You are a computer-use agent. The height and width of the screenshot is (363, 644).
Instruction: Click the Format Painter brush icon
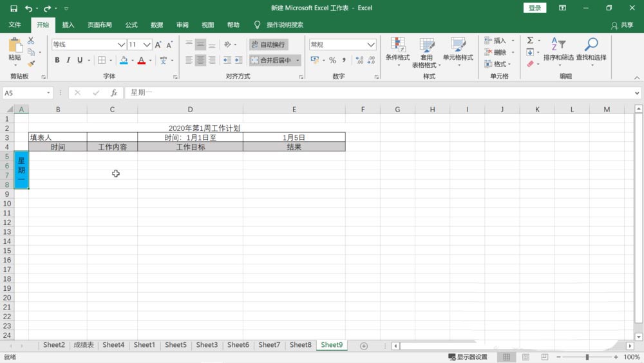coord(31,64)
